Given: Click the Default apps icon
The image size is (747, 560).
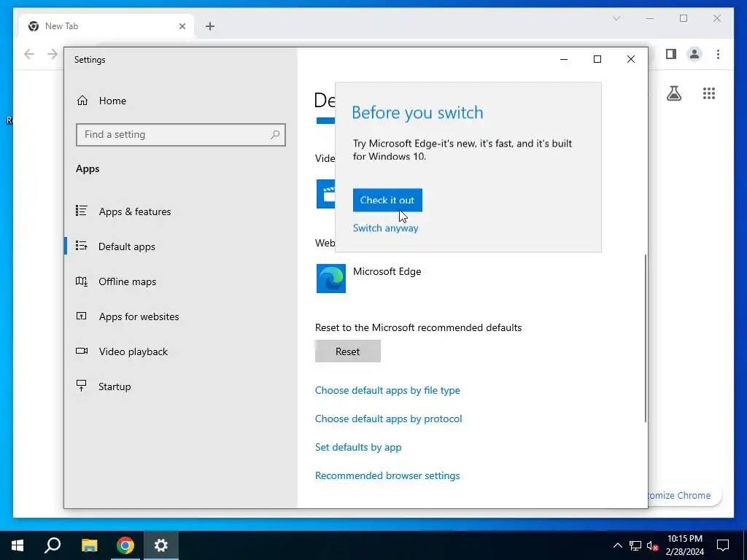Looking at the screenshot, I should pyautogui.click(x=82, y=246).
